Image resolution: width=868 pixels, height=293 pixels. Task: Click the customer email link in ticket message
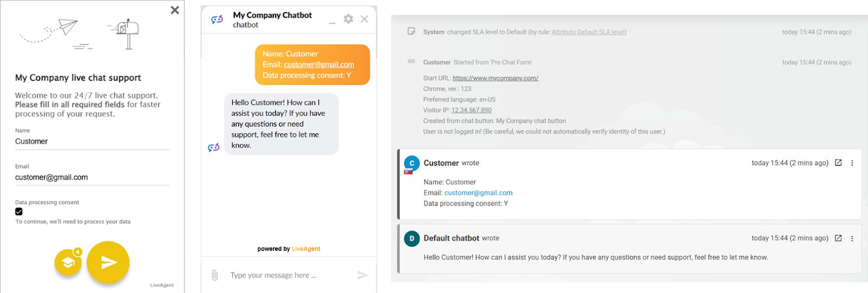tap(478, 193)
